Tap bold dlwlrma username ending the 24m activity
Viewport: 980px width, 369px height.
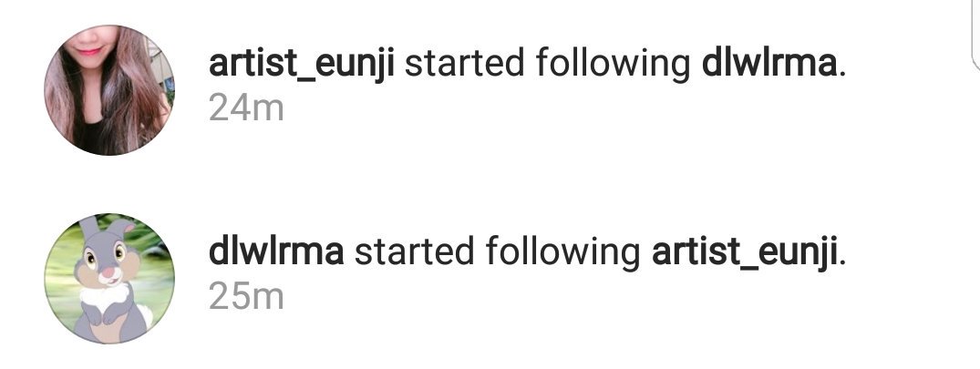[769, 63]
